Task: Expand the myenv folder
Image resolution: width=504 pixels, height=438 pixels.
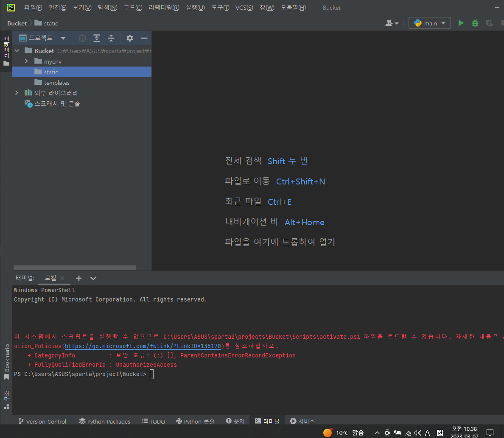Action: (x=27, y=61)
